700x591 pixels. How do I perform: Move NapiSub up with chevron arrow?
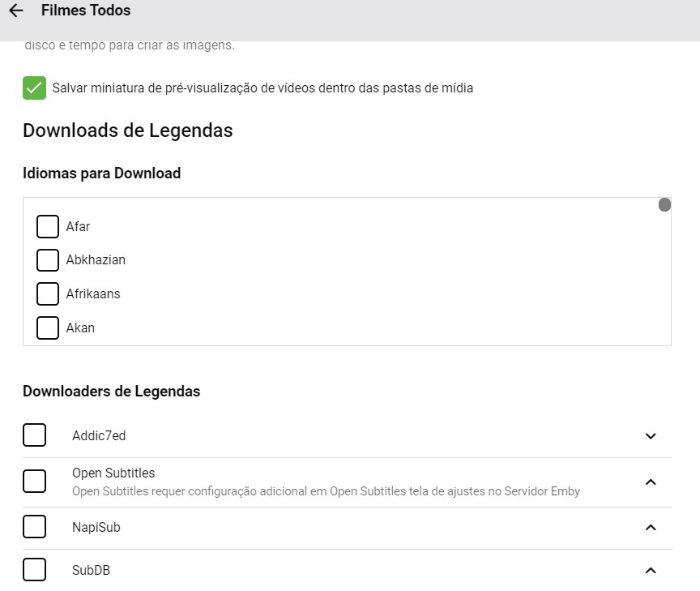click(650, 528)
